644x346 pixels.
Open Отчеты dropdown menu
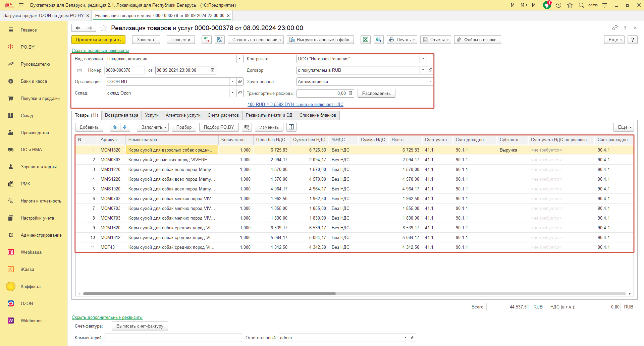436,40
